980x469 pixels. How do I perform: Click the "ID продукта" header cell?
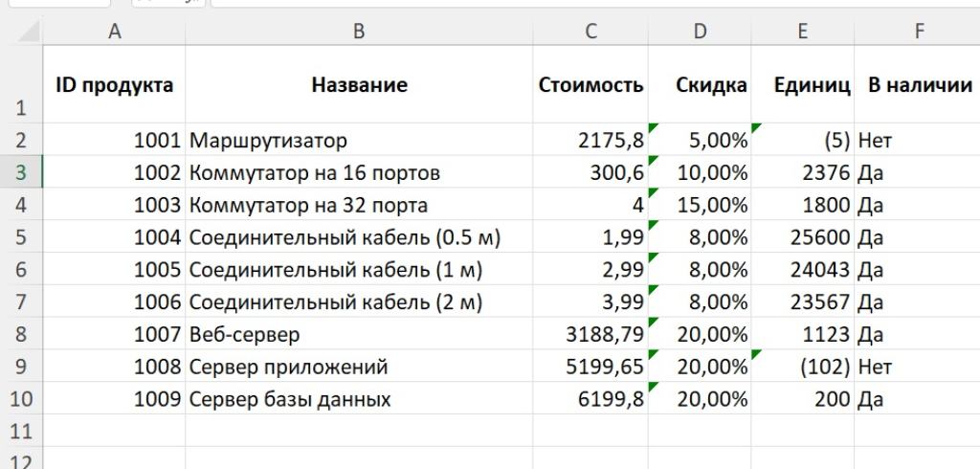tap(115, 85)
